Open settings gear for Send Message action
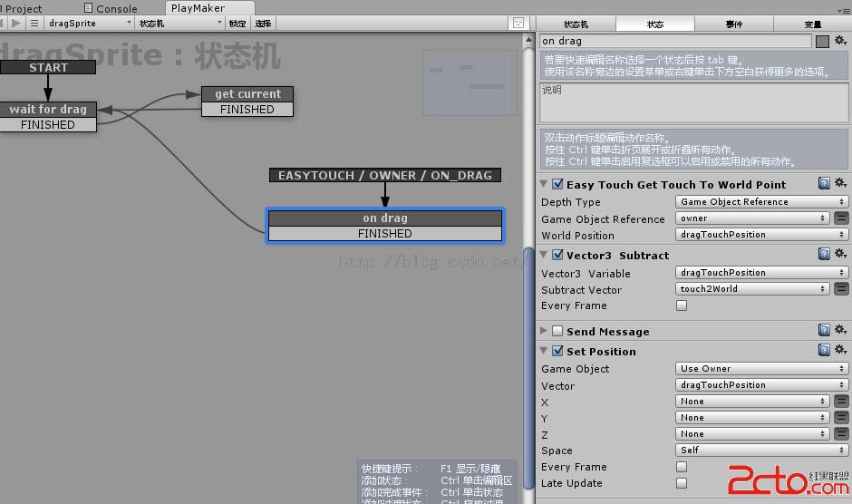The image size is (852, 504). 840,330
